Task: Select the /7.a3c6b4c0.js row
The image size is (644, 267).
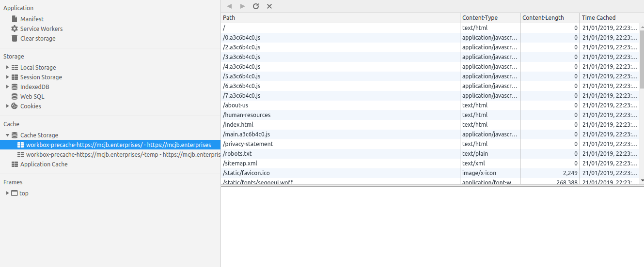Action: click(430, 95)
